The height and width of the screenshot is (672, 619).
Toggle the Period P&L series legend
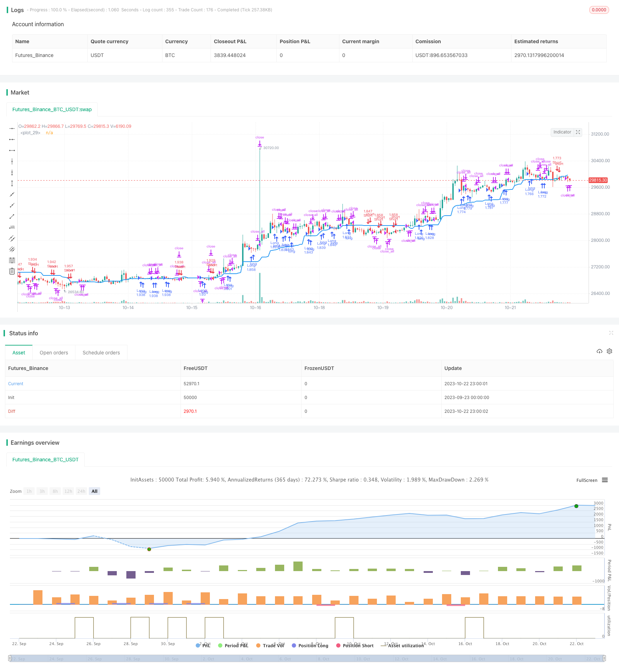[233, 645]
